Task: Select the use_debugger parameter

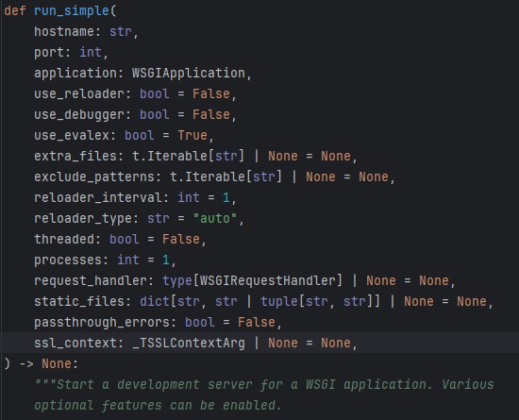Action: [79, 115]
